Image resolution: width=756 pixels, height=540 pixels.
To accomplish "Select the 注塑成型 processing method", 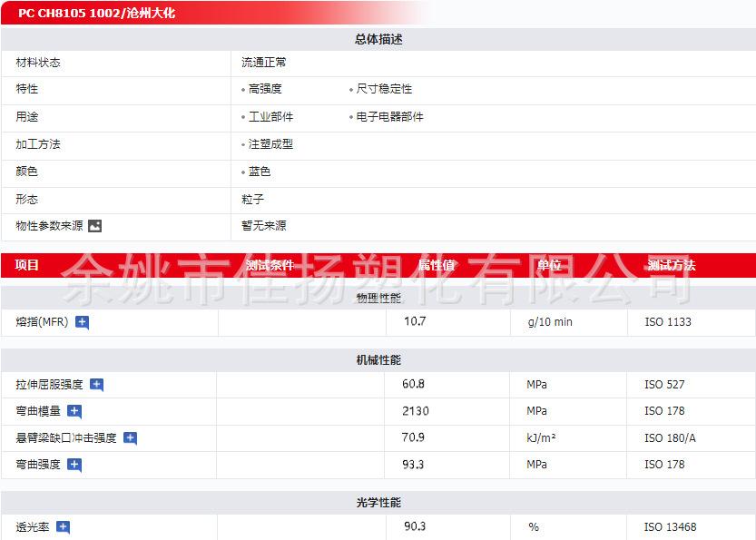I will [270, 144].
